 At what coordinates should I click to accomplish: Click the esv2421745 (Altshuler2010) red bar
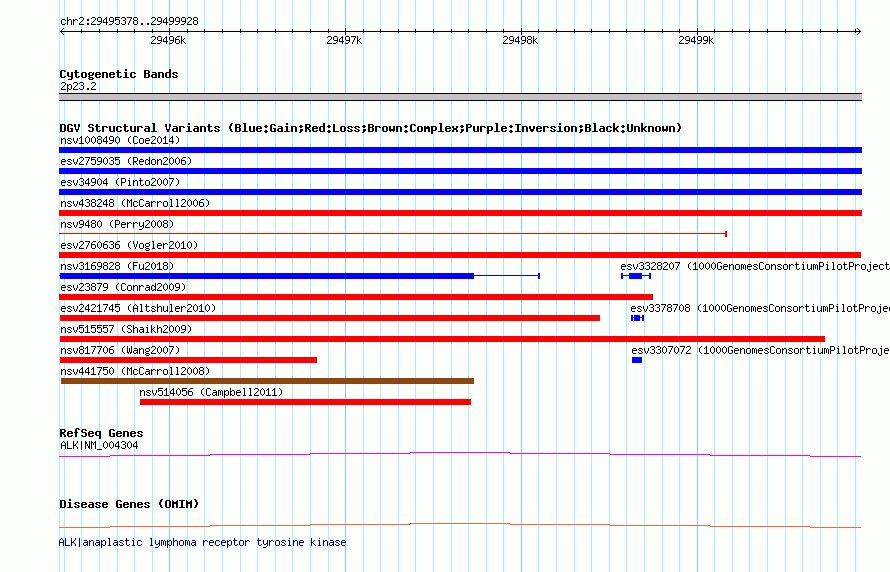[329, 318]
